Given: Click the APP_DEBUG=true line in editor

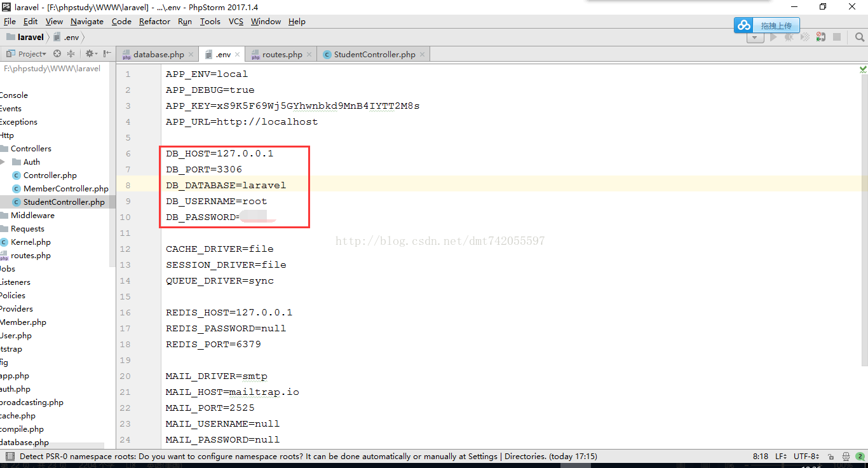Looking at the screenshot, I should [210, 90].
